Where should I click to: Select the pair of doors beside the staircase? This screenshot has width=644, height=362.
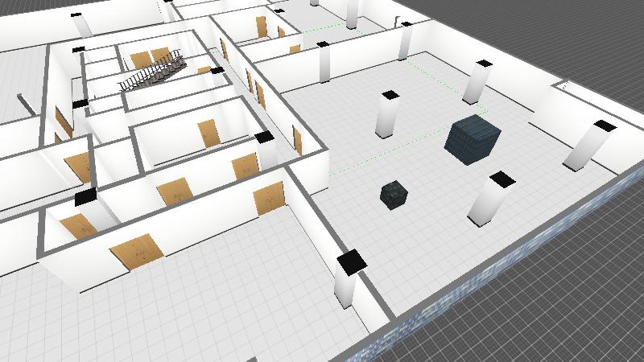tap(151, 59)
